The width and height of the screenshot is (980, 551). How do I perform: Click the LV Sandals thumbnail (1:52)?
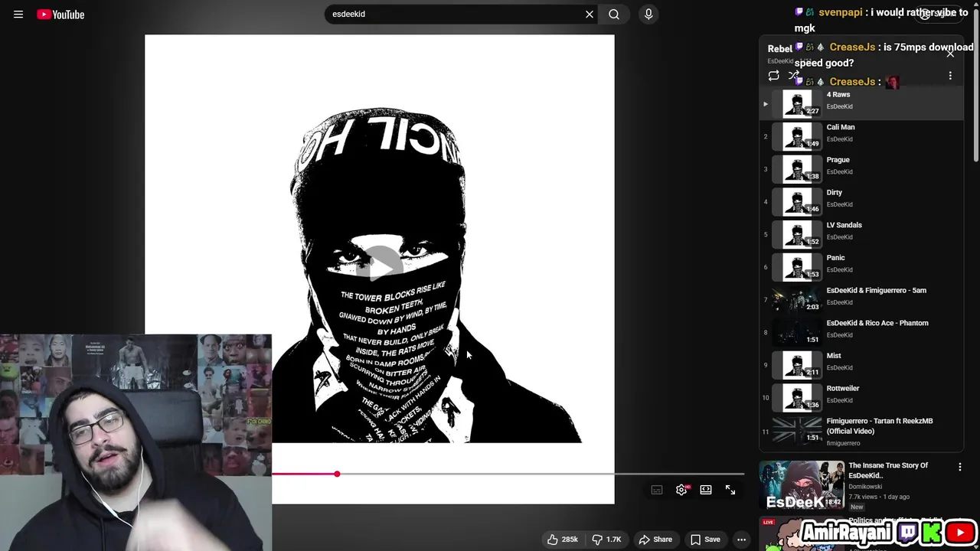click(797, 234)
